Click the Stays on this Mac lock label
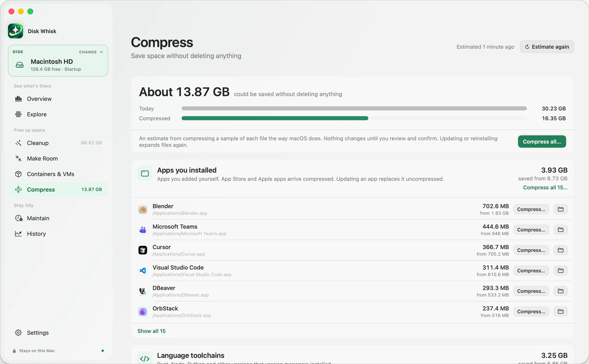This screenshot has width=589, height=364. tap(34, 351)
